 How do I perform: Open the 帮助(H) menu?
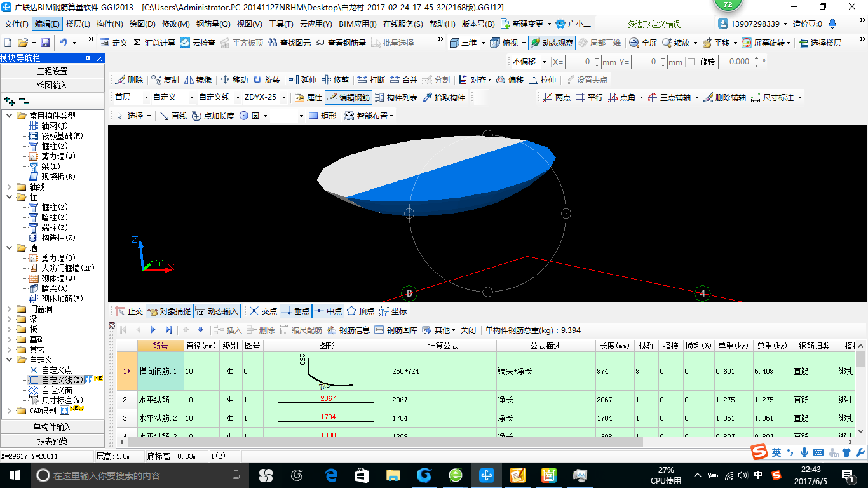click(x=442, y=24)
